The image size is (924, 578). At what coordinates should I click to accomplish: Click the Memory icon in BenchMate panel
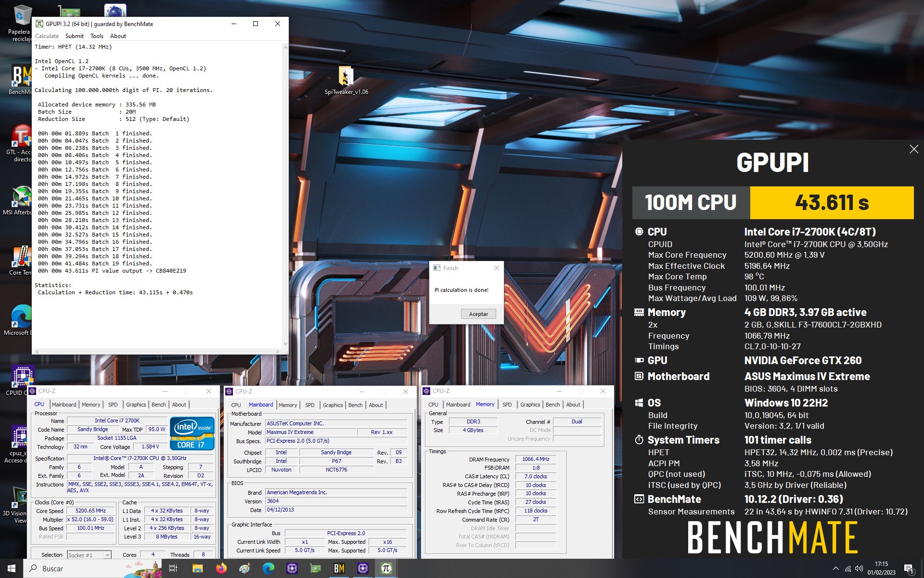639,312
